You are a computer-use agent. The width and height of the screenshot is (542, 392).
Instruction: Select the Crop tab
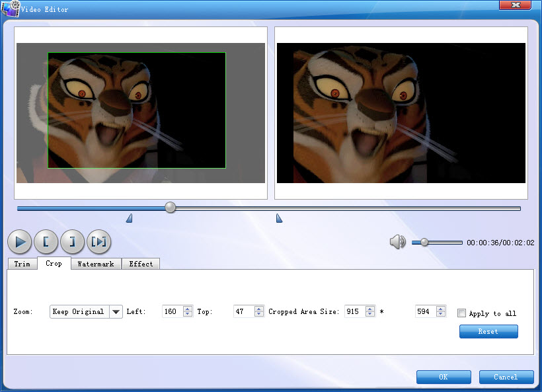54,263
